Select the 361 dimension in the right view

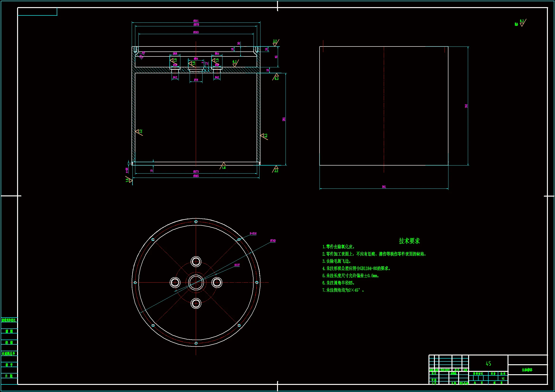[466, 106]
